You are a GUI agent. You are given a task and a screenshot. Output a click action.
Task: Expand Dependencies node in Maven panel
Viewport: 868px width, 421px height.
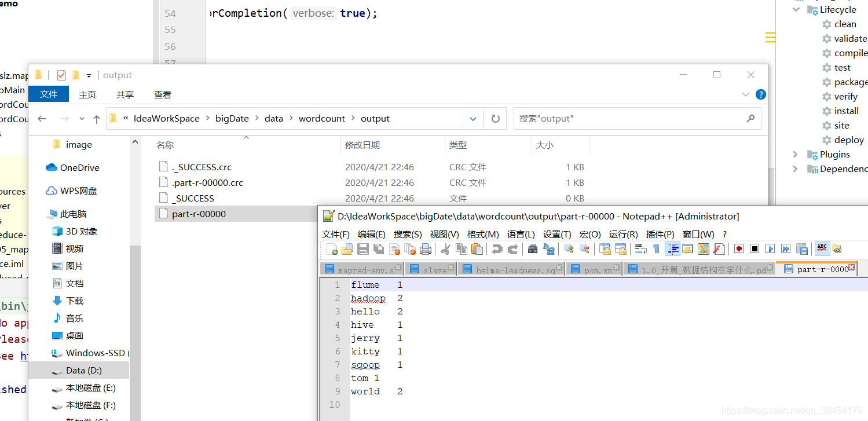(796, 169)
